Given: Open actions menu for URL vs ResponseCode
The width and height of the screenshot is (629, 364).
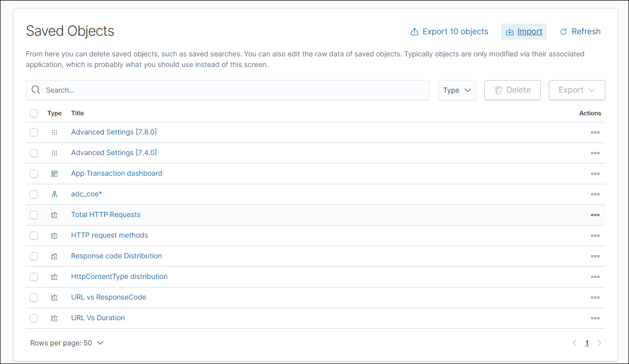Looking at the screenshot, I should (x=595, y=298).
